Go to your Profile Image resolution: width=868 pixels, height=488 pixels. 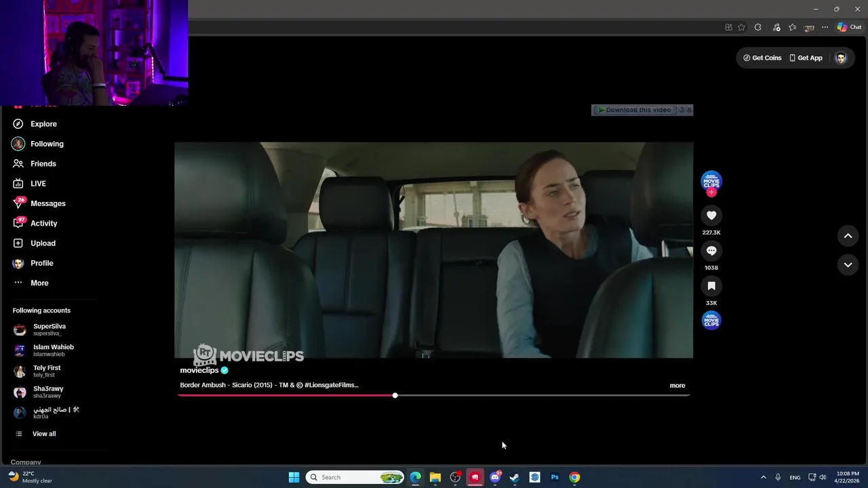point(33,263)
